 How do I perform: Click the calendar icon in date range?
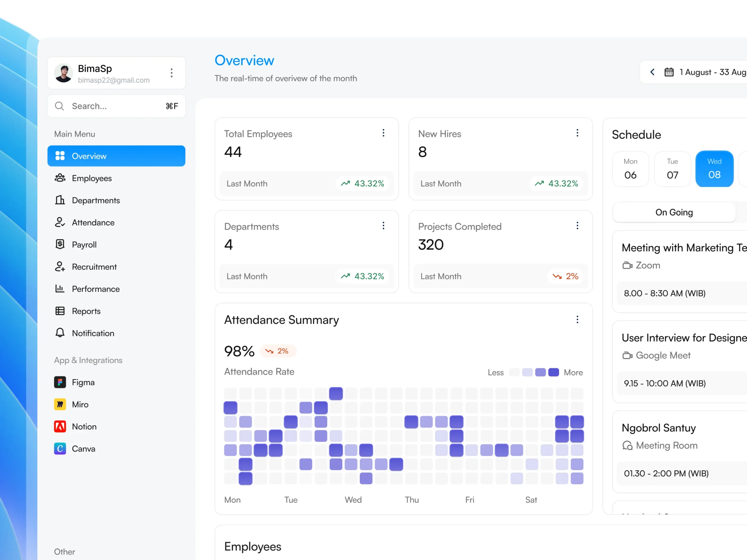[x=669, y=72]
